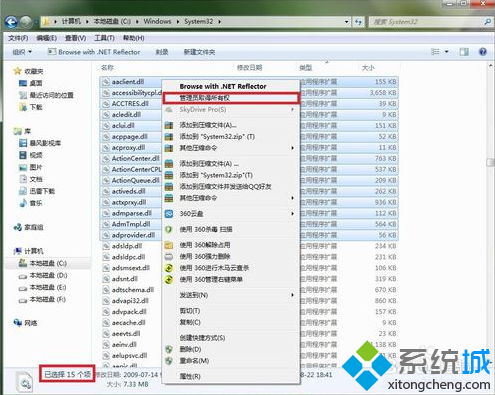Toggle the preview pane icon
The height and width of the screenshot is (395, 495).
tap(464, 52)
